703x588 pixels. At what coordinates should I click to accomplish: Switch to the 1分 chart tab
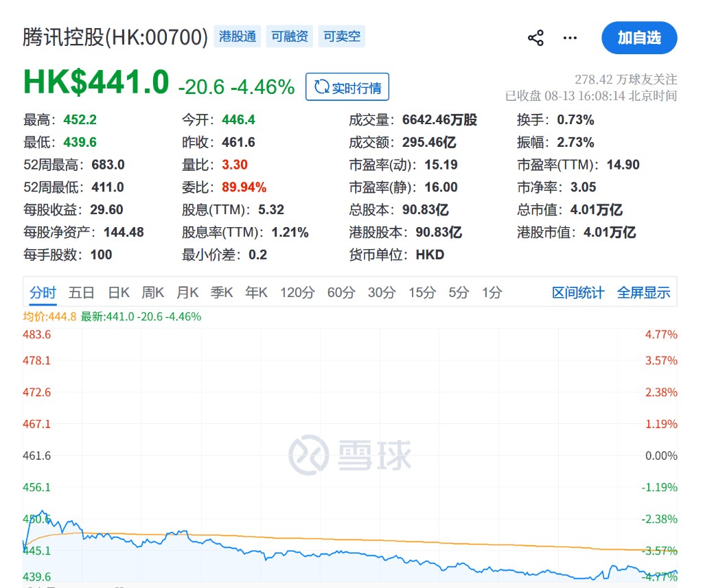click(x=492, y=293)
